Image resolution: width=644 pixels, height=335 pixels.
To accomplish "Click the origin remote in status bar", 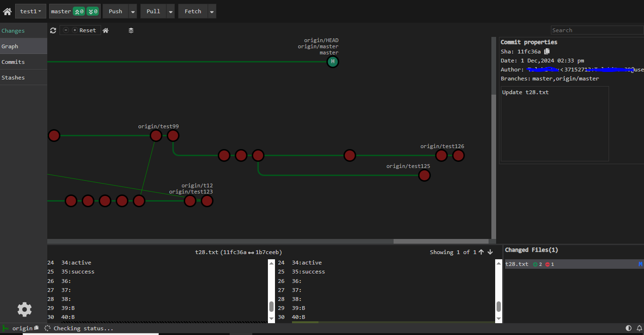I will coord(22,328).
